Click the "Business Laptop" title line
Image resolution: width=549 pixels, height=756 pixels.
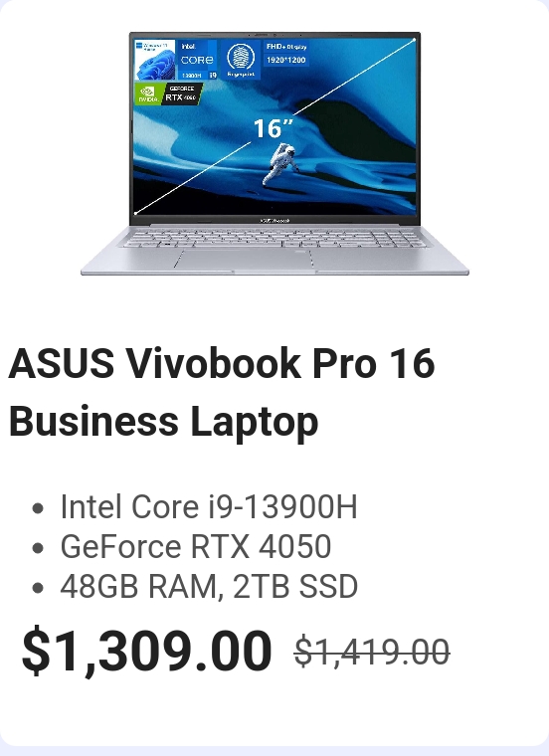163,422
